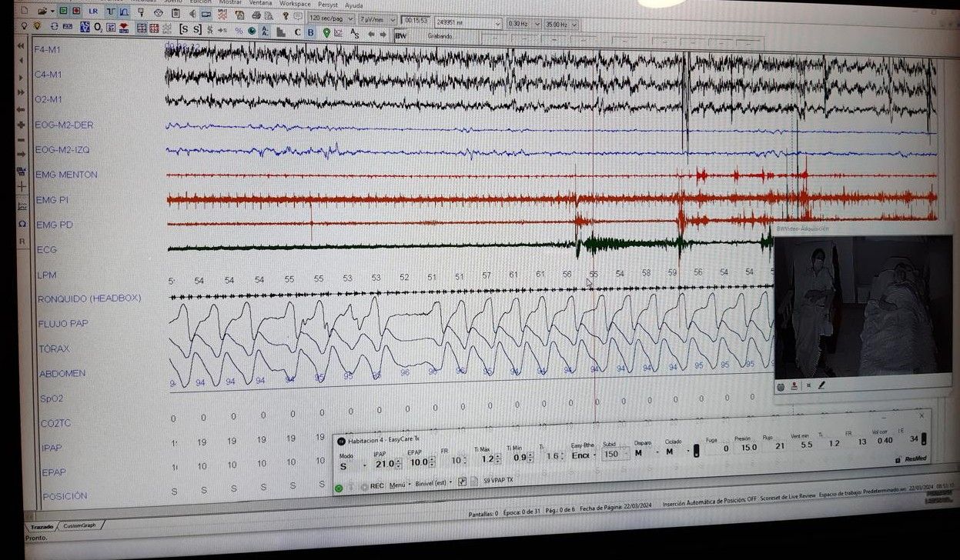Click the Menú button in EasyCare panel
The width and height of the screenshot is (960, 560).
[x=397, y=485]
